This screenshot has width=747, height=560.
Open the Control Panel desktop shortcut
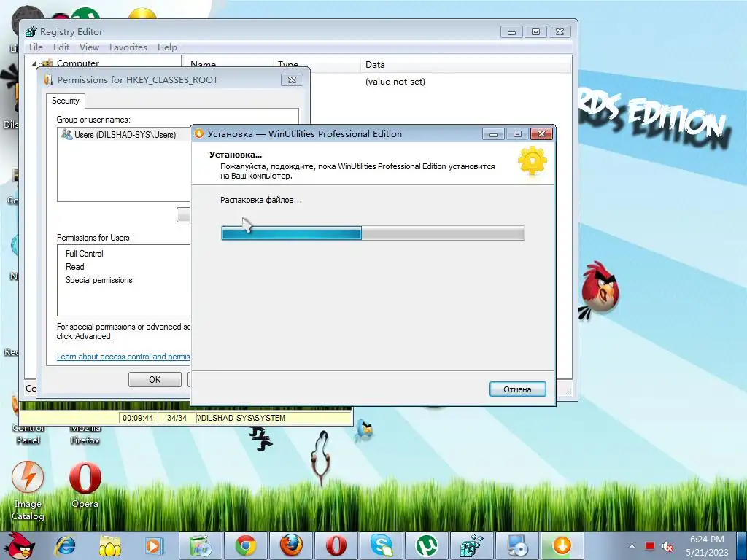[x=28, y=435]
